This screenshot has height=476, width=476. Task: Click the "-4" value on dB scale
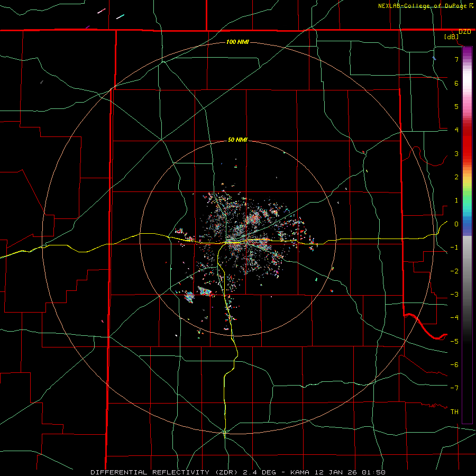454,318
